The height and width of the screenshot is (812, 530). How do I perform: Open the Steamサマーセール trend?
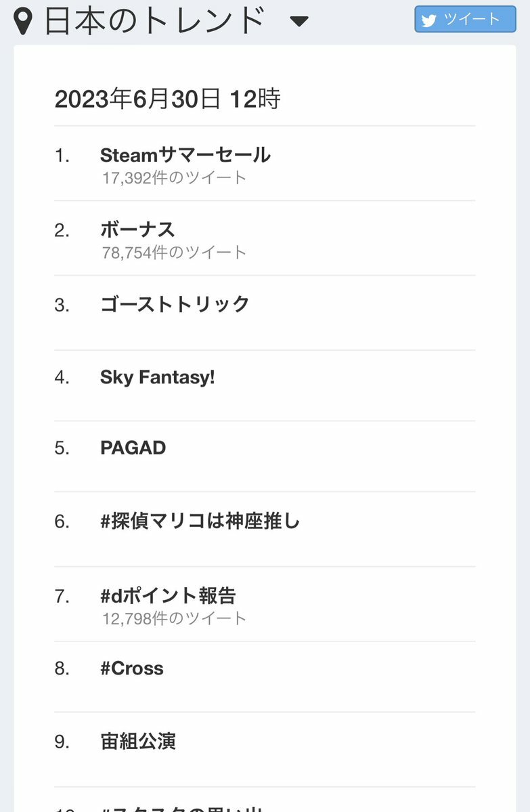(185, 155)
